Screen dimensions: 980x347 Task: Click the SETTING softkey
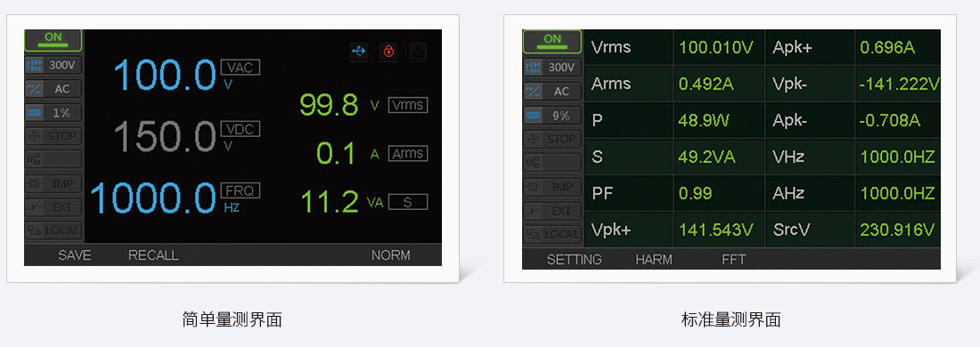click(574, 260)
